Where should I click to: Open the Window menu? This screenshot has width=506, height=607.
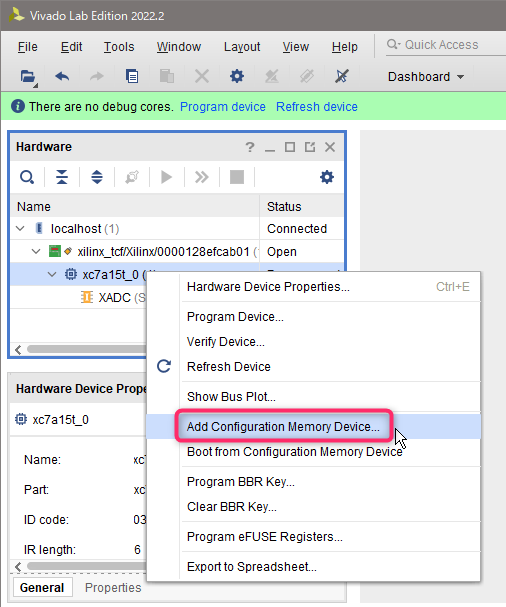coord(179,47)
